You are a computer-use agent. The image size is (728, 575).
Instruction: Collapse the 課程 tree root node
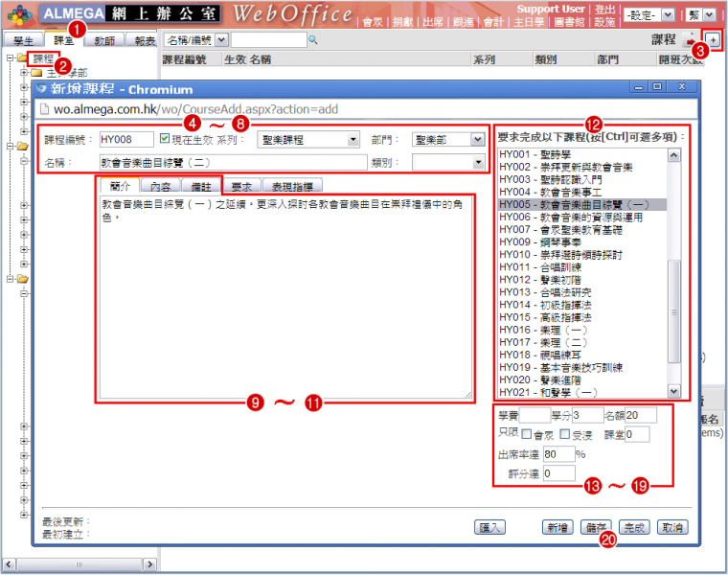(10, 58)
